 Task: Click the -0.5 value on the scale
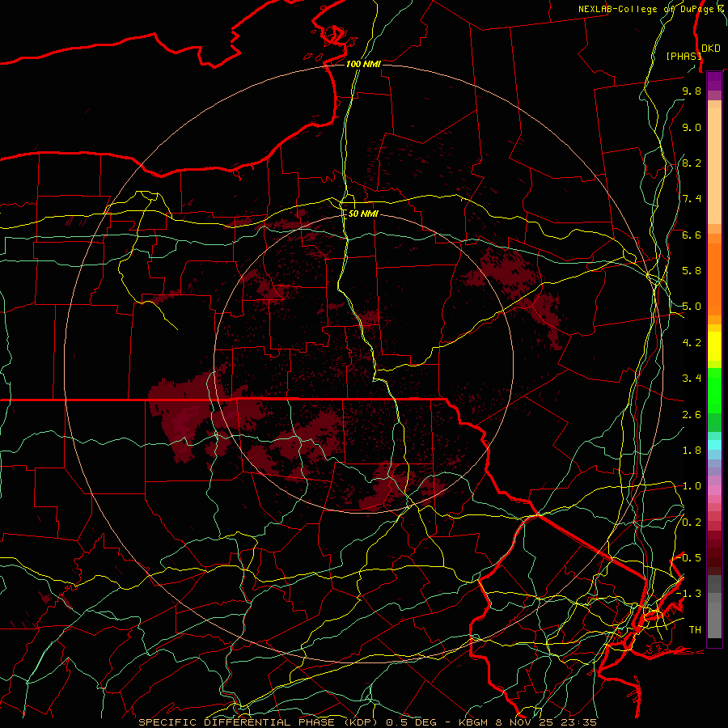tap(689, 558)
